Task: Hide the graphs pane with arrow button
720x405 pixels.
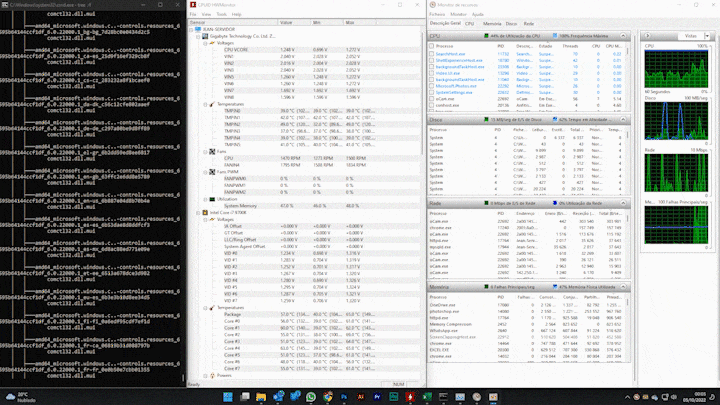Action: [x=647, y=36]
